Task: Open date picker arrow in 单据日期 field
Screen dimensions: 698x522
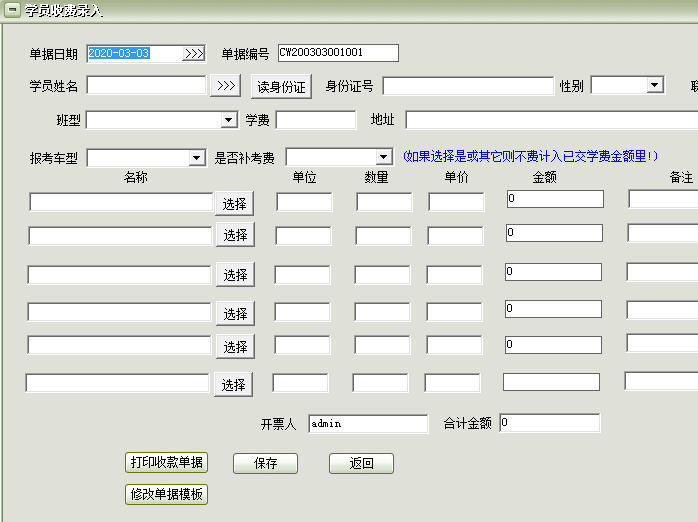Action: coord(194,54)
